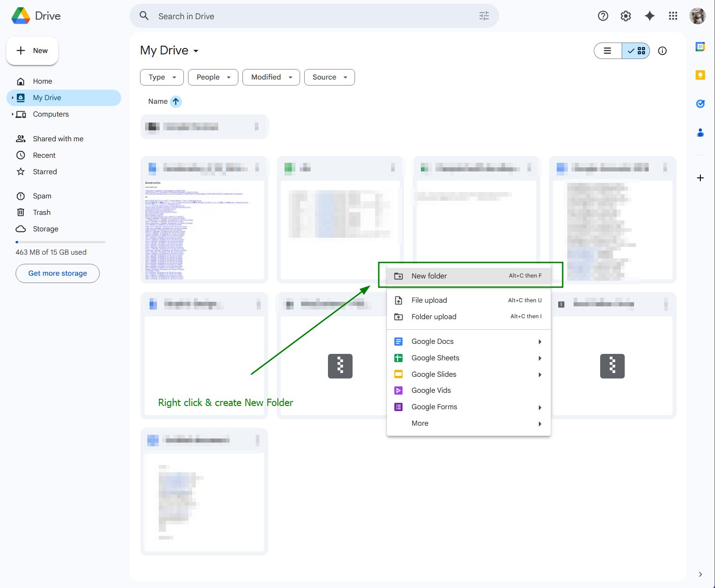Screen dimensions: 715x588
Task: Open the Google account profile avatar
Action: 698,16
